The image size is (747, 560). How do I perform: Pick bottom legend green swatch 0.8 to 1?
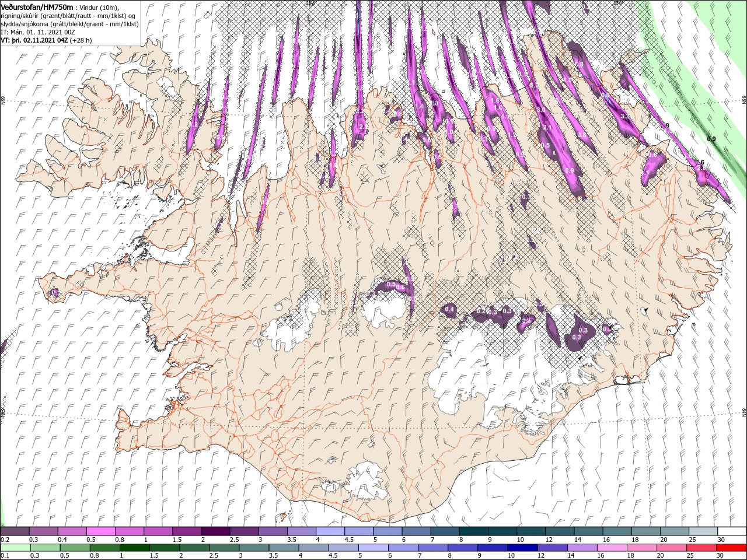(x=104, y=548)
